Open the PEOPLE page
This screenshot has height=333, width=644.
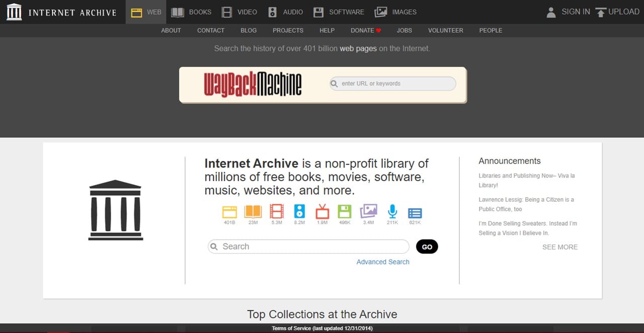click(x=491, y=30)
